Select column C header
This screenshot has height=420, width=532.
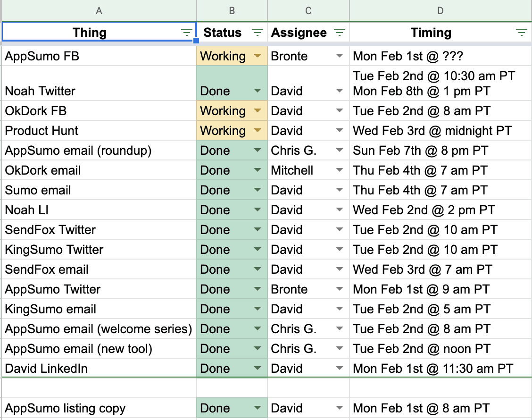308,10
